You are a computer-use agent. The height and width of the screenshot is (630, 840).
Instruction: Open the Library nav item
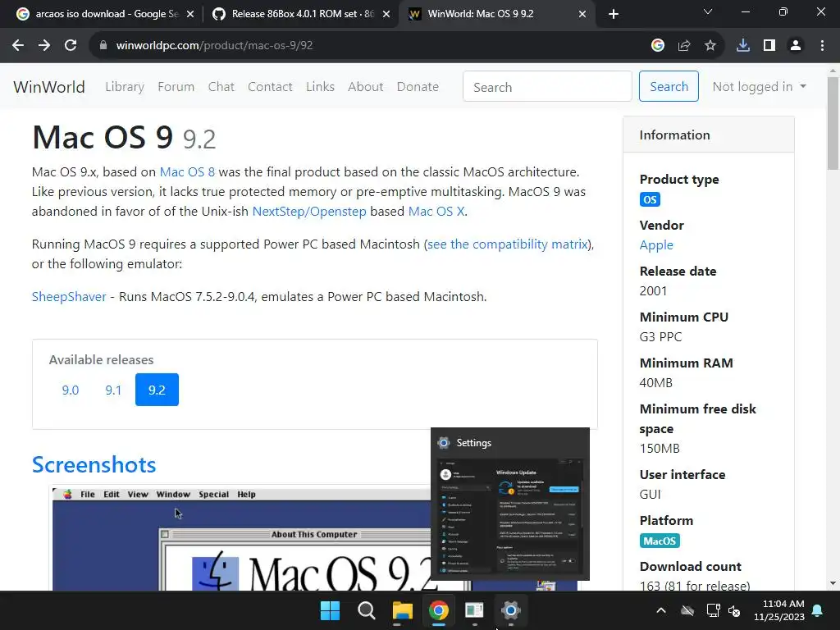(125, 87)
